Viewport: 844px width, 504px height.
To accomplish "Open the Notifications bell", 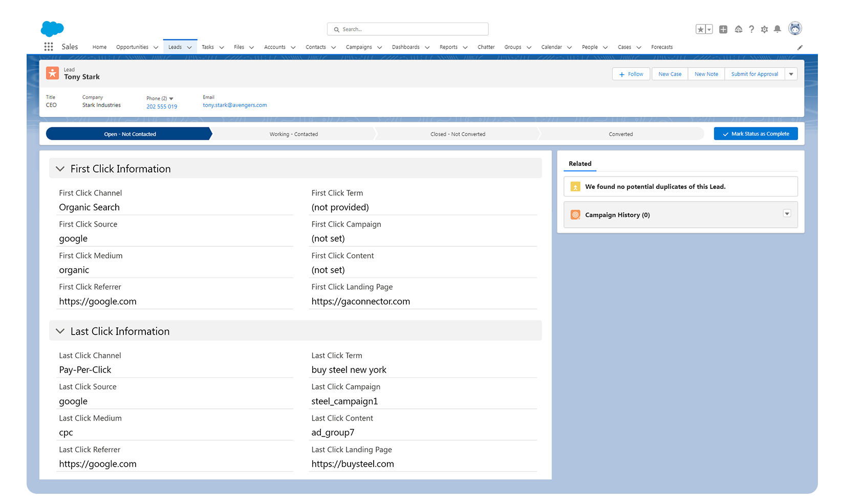I will pos(777,29).
